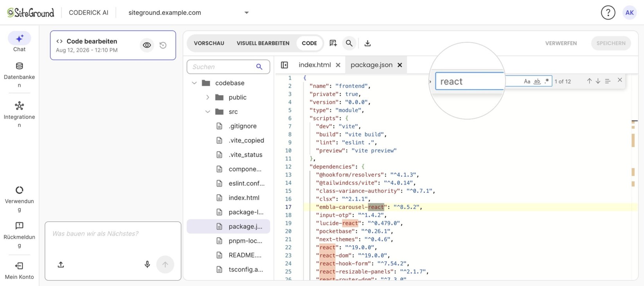Click the download icon in the toolbar
The width and height of the screenshot is (644, 286).
[x=367, y=43]
